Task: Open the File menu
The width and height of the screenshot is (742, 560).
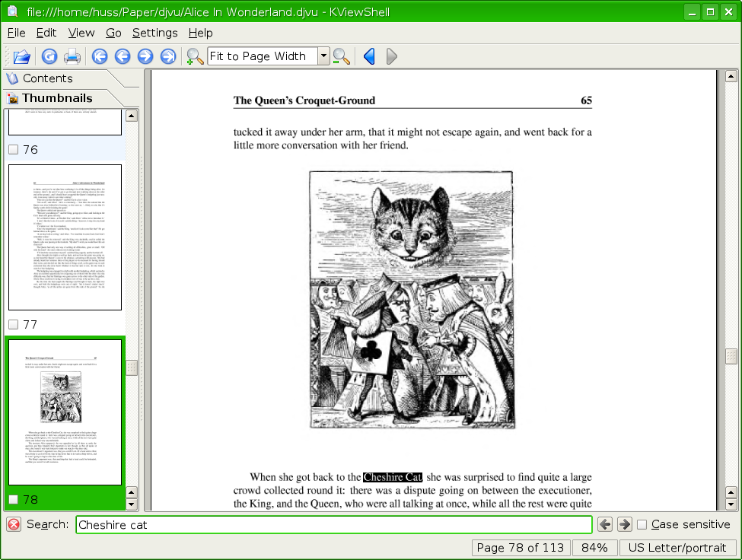Action: point(17,33)
